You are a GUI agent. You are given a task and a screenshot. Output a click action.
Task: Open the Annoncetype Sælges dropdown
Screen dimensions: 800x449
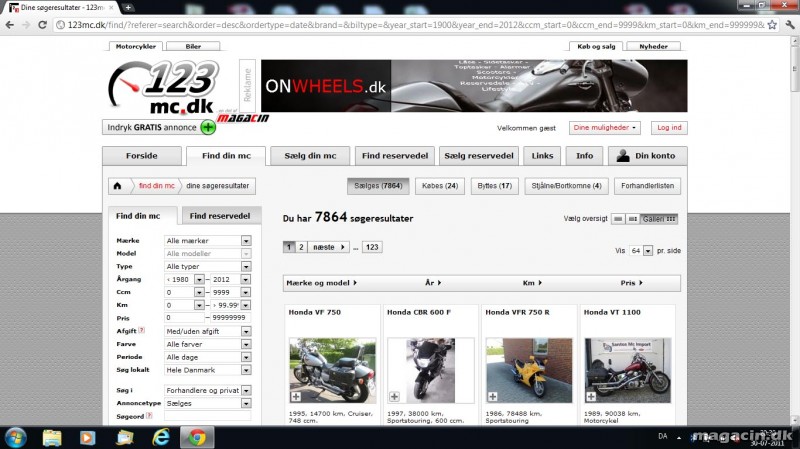click(208, 403)
